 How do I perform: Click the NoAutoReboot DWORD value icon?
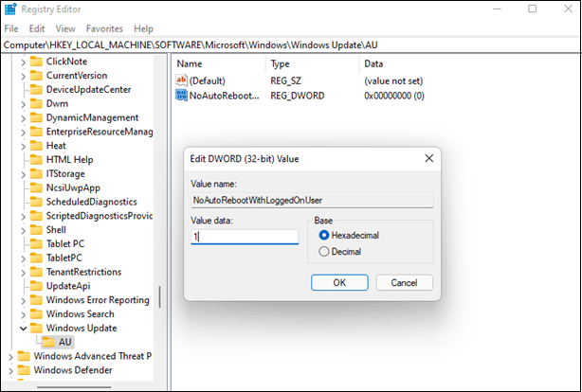pos(182,96)
